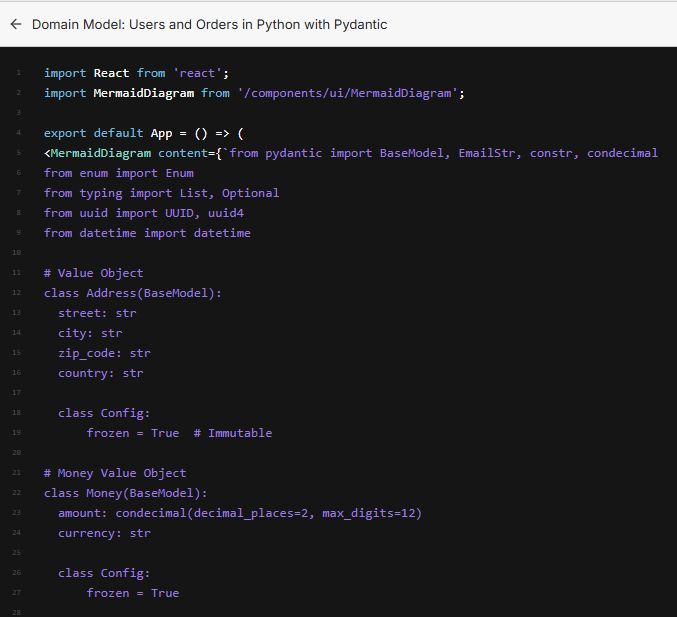Click line number 20 in the gutter
677x617 pixels.
[x=16, y=452]
